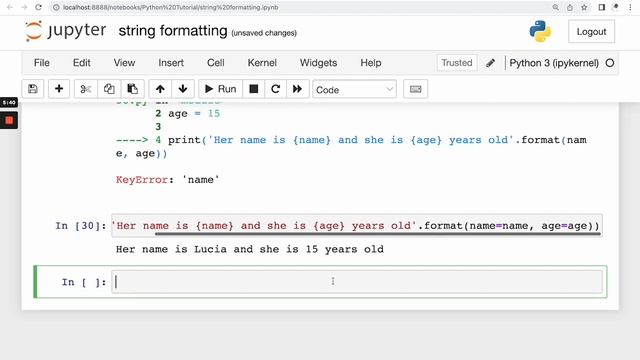Click the empty In [ ] prompt label
The image size is (640, 360).
[x=84, y=282]
